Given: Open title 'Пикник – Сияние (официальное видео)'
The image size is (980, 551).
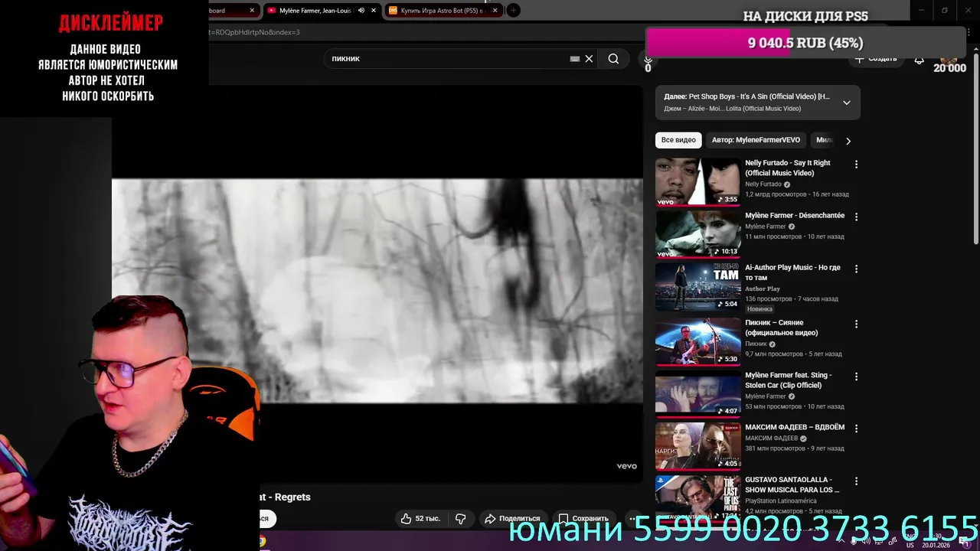Looking at the screenshot, I should (782, 328).
